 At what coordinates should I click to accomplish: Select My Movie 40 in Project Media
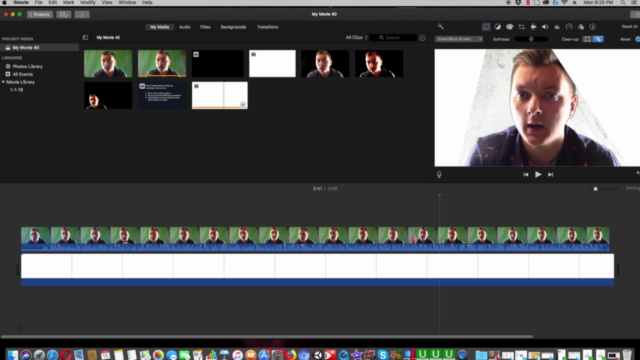point(40,48)
